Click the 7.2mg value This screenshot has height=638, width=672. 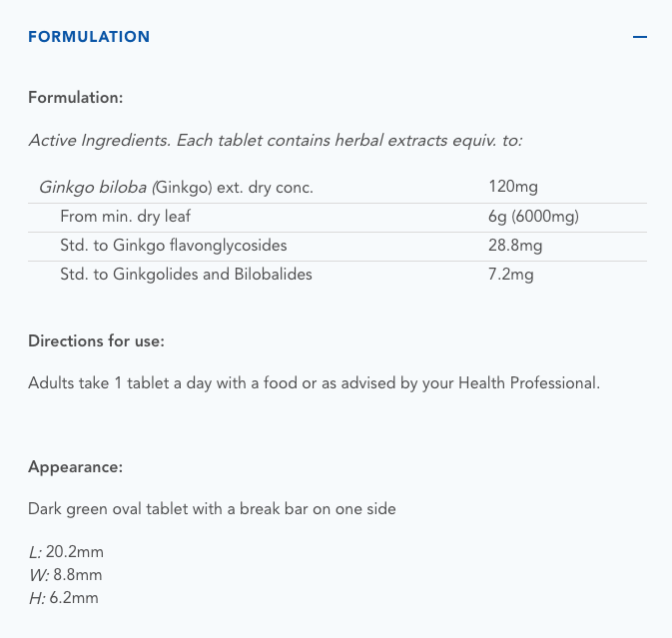(510, 274)
